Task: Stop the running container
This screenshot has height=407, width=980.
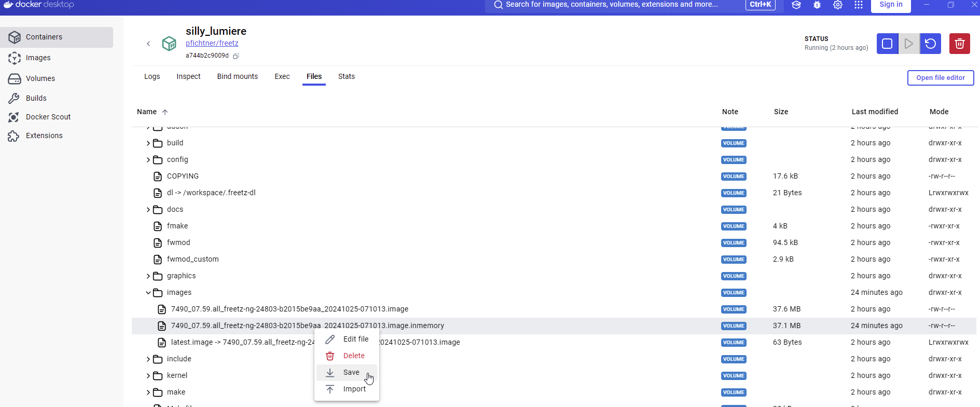Action: 887,44
